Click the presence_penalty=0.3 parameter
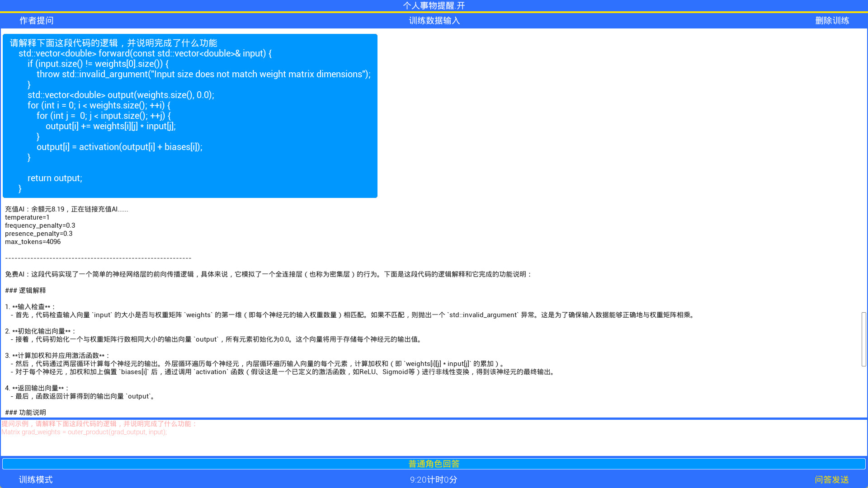Image resolution: width=868 pixels, height=488 pixels. 38,234
